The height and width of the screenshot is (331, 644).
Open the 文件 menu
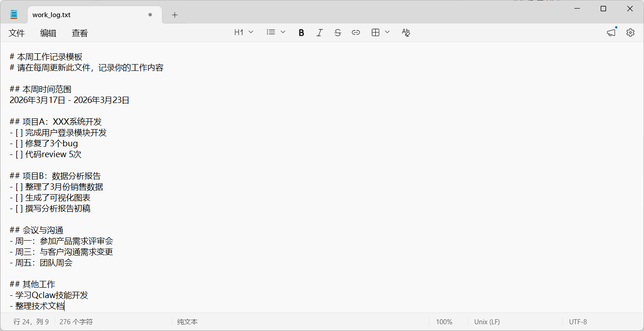(17, 33)
